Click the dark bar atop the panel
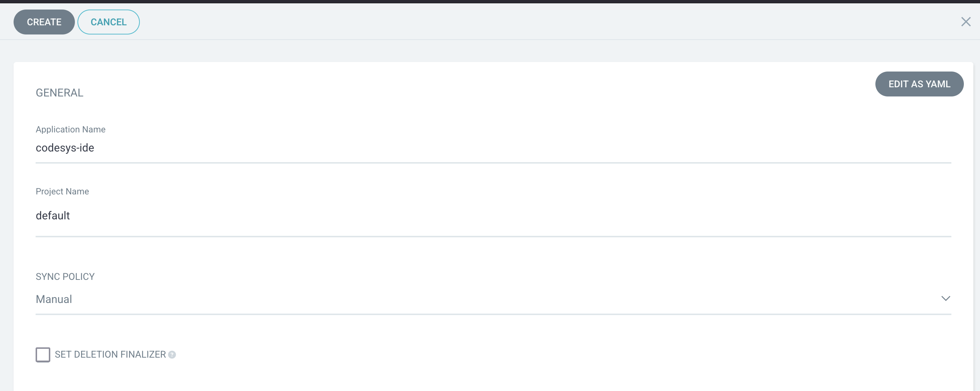This screenshot has height=391, width=980. pyautogui.click(x=490, y=1)
